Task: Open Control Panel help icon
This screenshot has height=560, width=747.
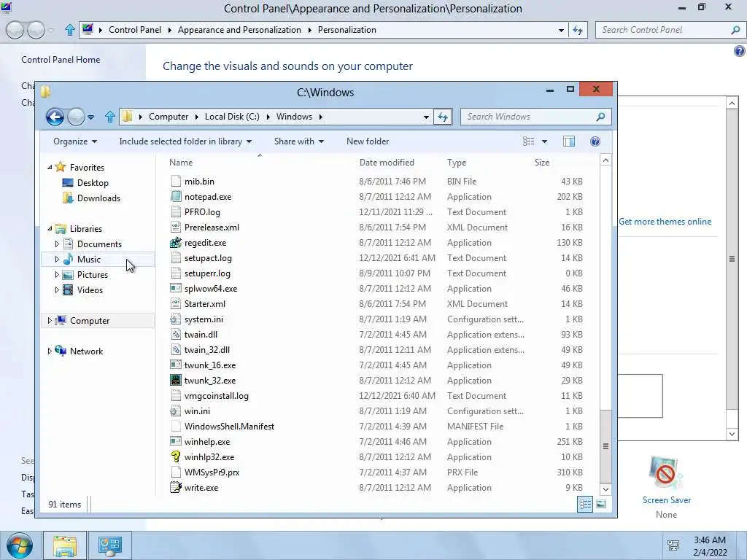Action: tap(740, 51)
